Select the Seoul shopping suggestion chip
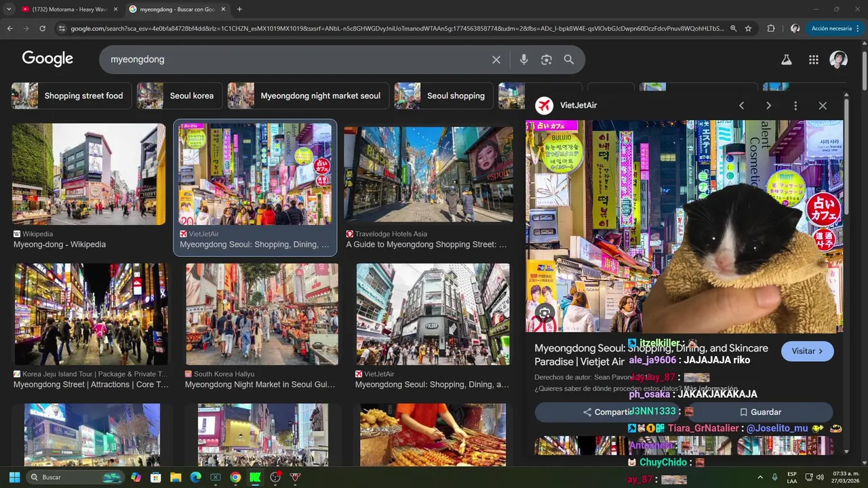The image size is (868, 488). pos(443,96)
